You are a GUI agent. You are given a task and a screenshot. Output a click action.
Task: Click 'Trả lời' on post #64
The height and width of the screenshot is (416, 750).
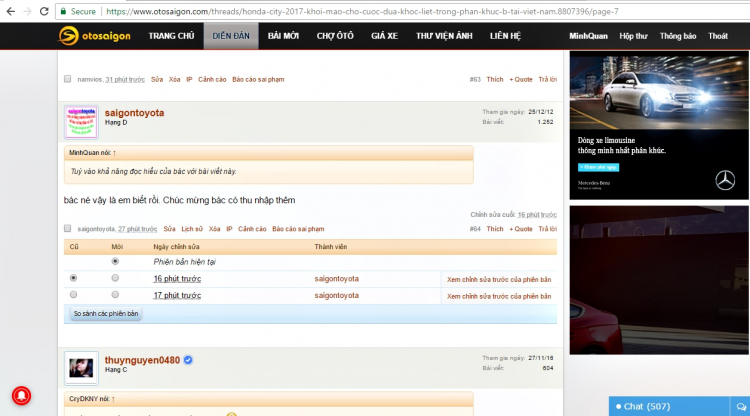548,229
